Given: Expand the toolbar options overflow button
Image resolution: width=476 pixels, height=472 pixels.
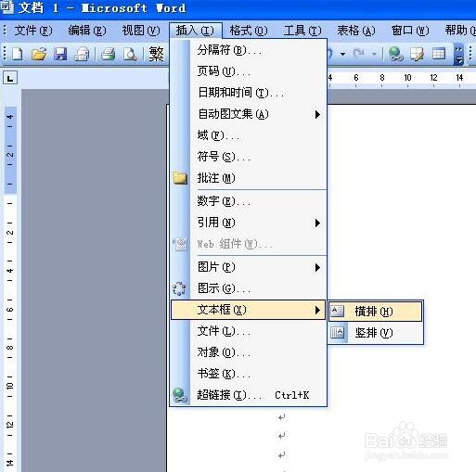Looking at the screenshot, I should coord(458,54).
